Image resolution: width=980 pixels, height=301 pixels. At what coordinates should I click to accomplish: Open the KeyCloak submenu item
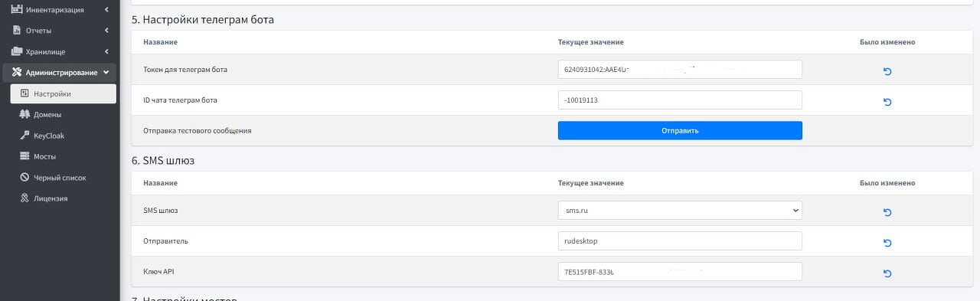(x=64, y=136)
